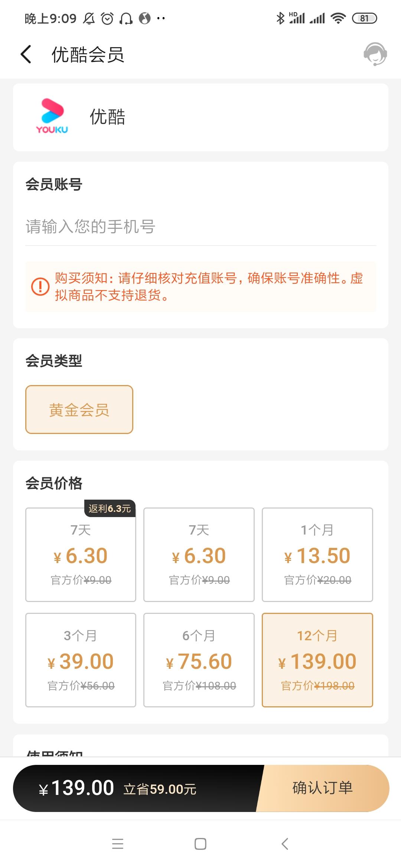Tap the 优酷 service name
Image resolution: width=401 pixels, height=868 pixels.
[x=108, y=117]
